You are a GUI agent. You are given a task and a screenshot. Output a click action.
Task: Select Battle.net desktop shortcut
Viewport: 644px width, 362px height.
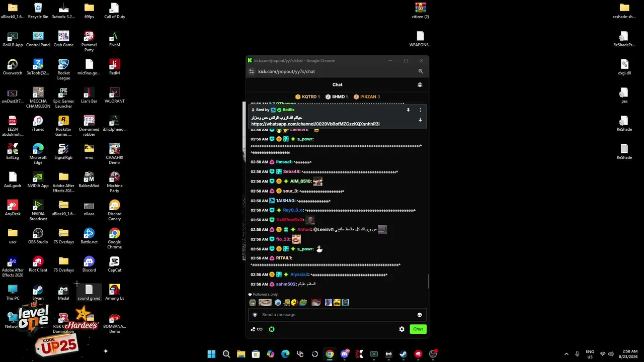click(x=89, y=236)
